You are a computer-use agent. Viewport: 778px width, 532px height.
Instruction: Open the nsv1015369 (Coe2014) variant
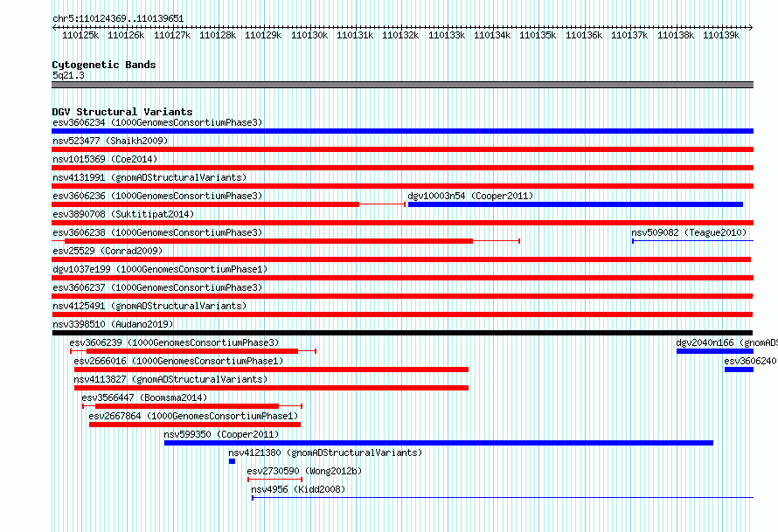(105, 159)
